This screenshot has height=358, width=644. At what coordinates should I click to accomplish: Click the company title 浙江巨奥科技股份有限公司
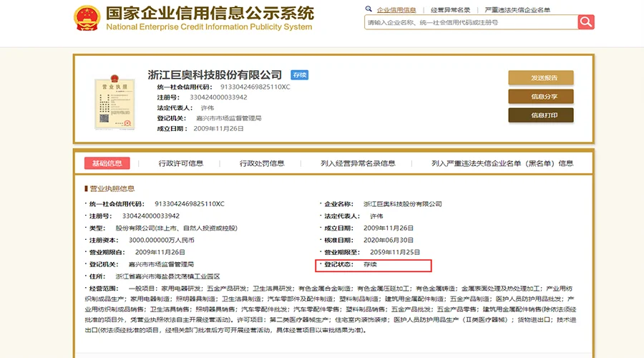[x=215, y=74]
